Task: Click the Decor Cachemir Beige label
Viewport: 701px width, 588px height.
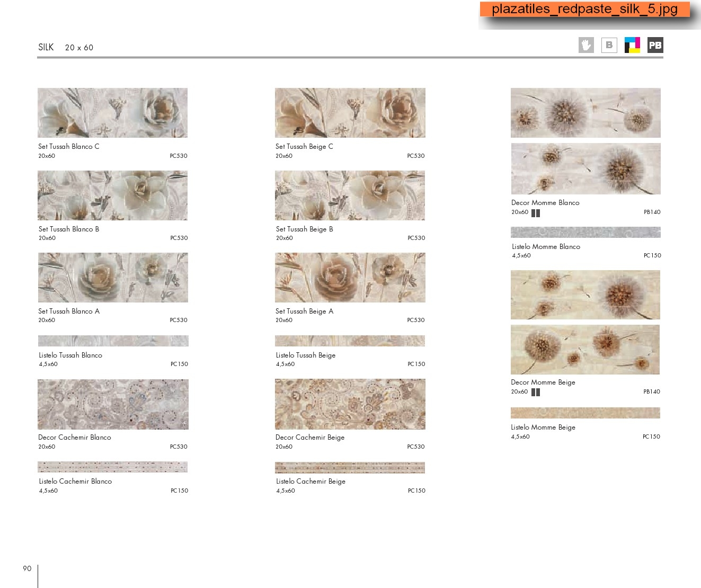Action: 310,438
